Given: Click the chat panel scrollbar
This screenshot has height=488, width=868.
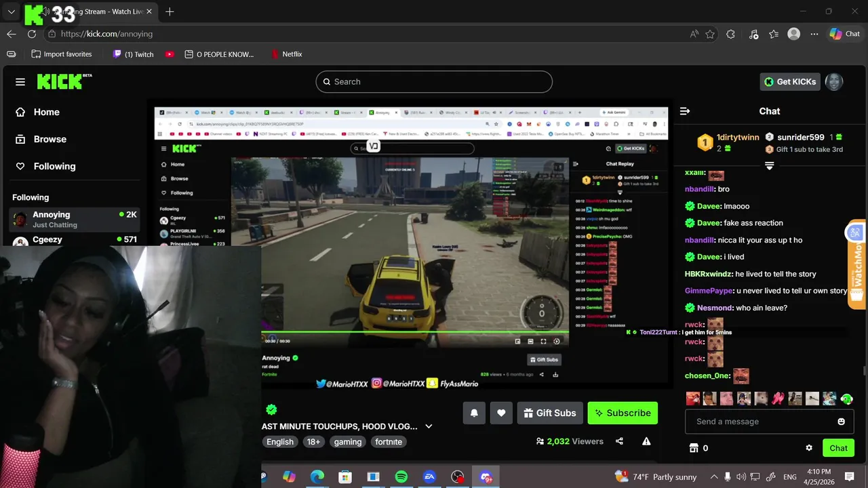Looking at the screenshot, I should pos(864,370).
